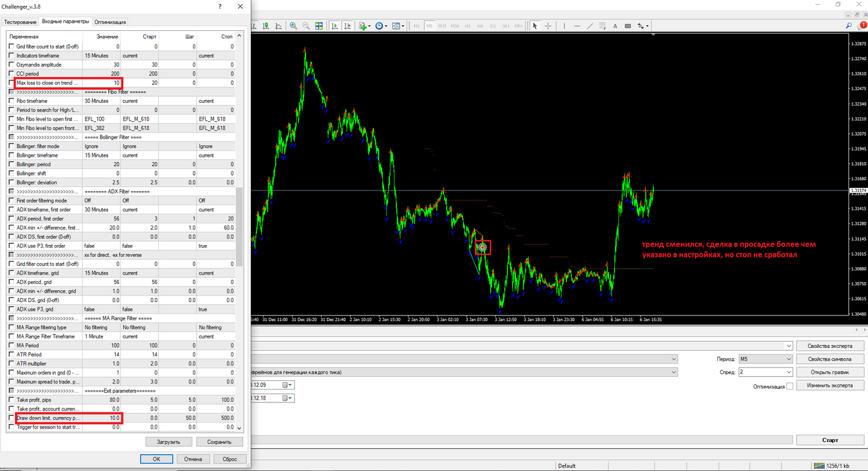Click 'Свойства эксперта' button
Screen dimensions: 868x471
click(x=830, y=346)
